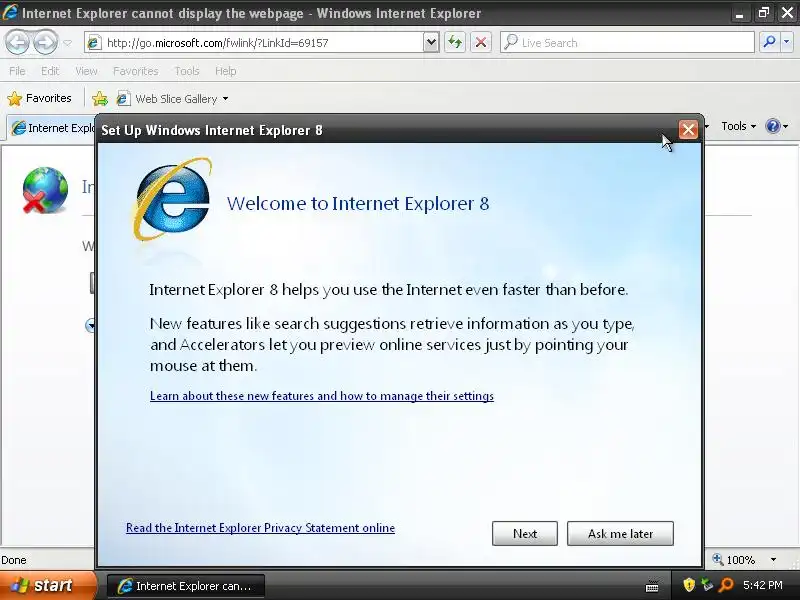
Task: Open the Help menu
Action: pos(226,71)
